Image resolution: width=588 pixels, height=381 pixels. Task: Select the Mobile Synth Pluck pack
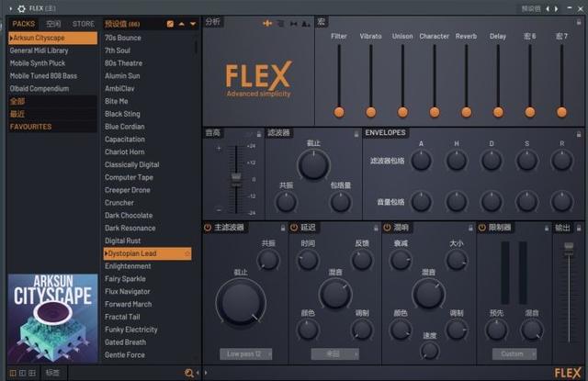pos(52,63)
